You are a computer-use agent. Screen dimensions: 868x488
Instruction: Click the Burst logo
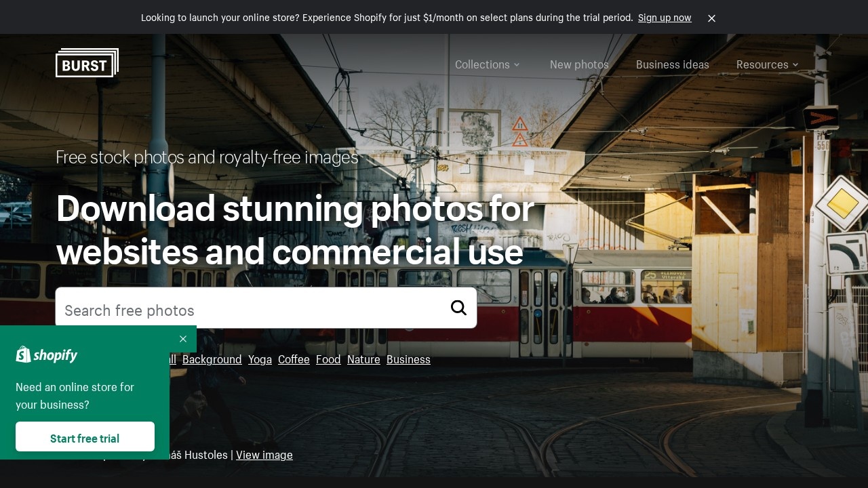pyautogui.click(x=87, y=63)
